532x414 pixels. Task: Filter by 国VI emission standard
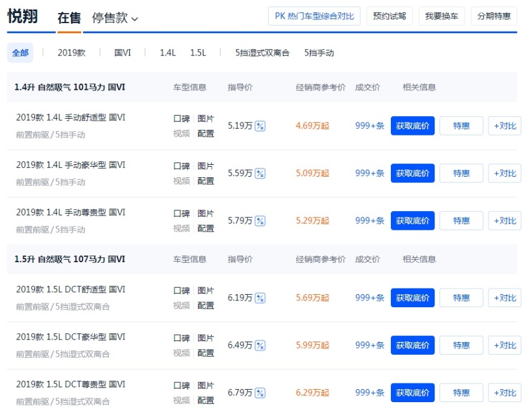click(x=122, y=53)
